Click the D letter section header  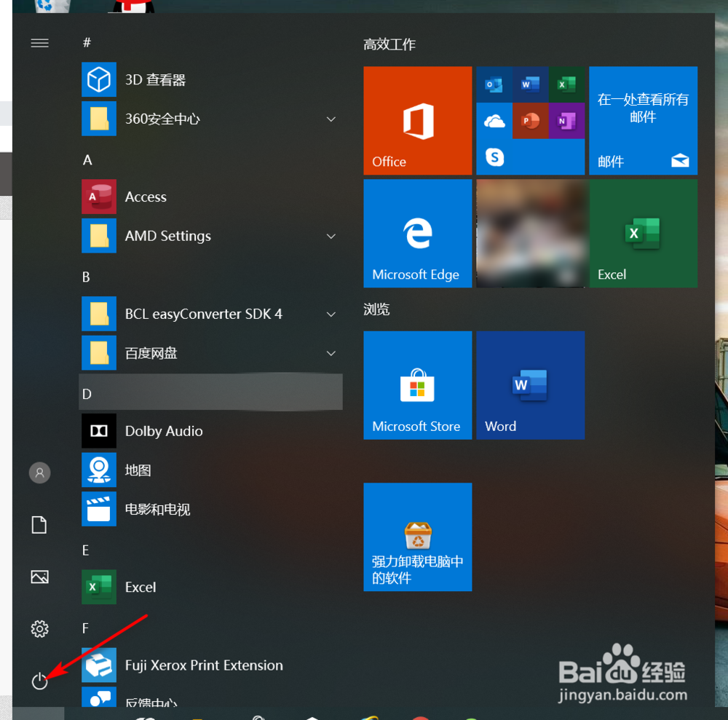(x=211, y=392)
